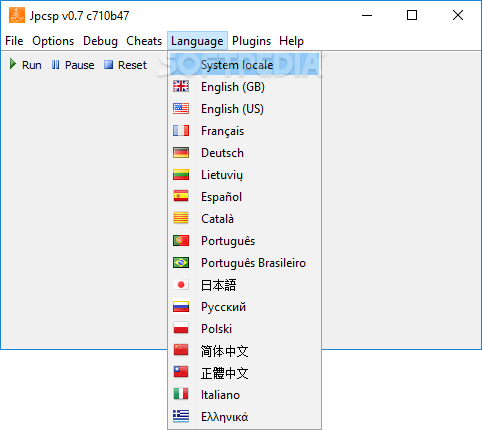482x430 pixels.
Task: Set language to Polski
Action: [x=244, y=329]
